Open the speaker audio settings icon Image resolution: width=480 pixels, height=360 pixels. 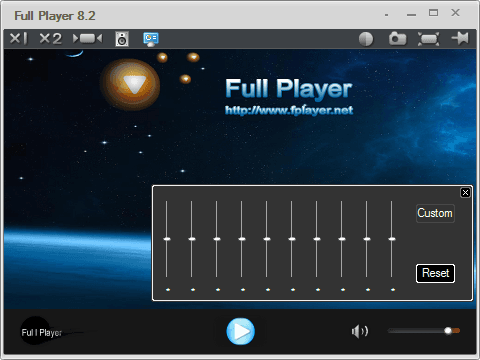pyautogui.click(x=122, y=39)
